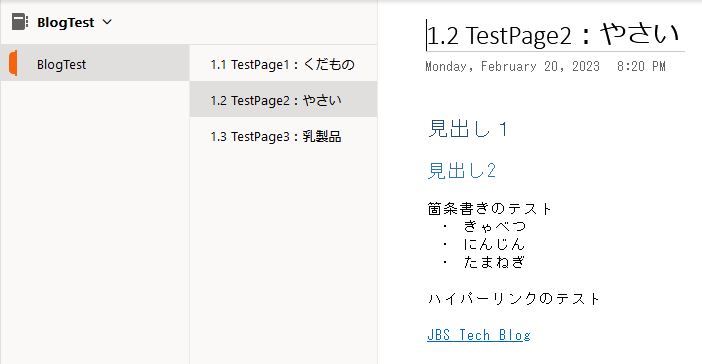Click the heading 見出し 1
The image size is (702, 364).
(x=468, y=129)
